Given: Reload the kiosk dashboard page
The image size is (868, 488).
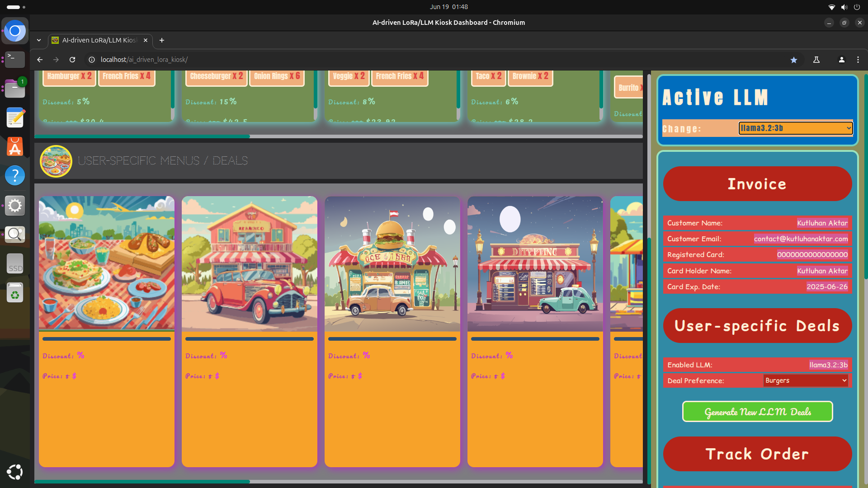Looking at the screenshot, I should point(72,60).
